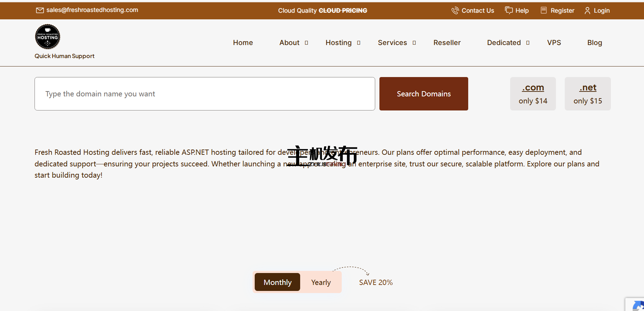Expand the Services dropdown arrow
The image size is (644, 311).
point(414,43)
